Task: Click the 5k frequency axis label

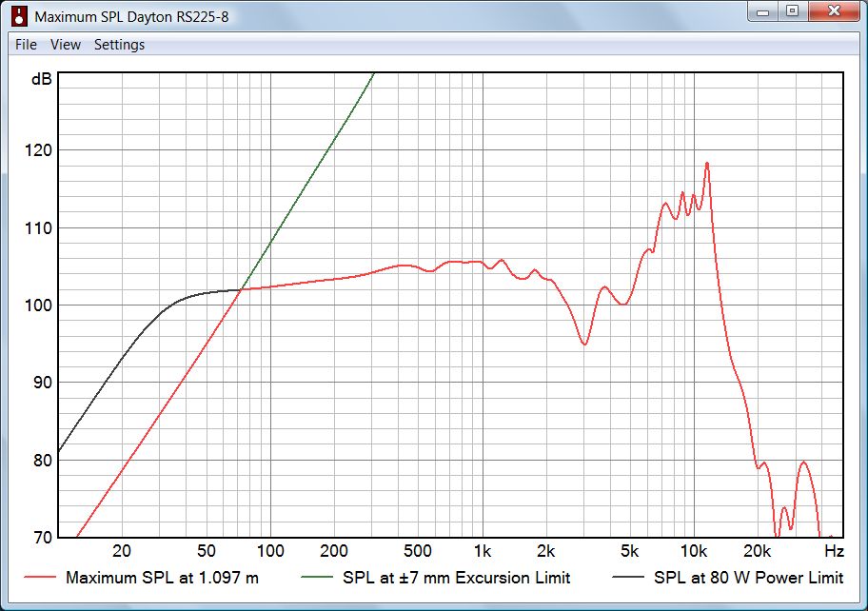Action: point(629,551)
